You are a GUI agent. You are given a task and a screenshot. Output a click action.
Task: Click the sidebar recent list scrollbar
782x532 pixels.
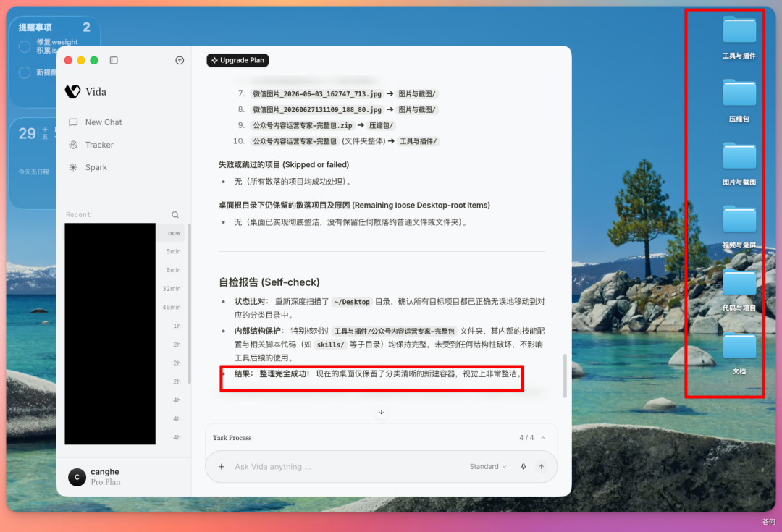pos(189,304)
